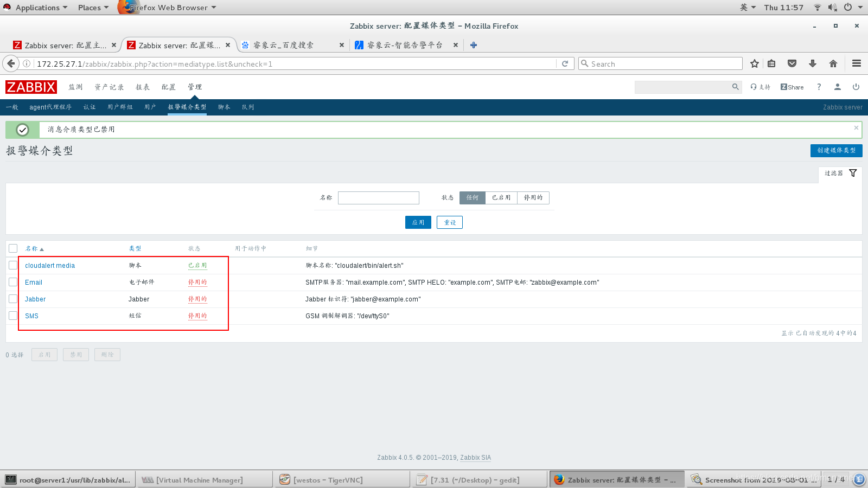Click the Firefox back arrow button

11,63
